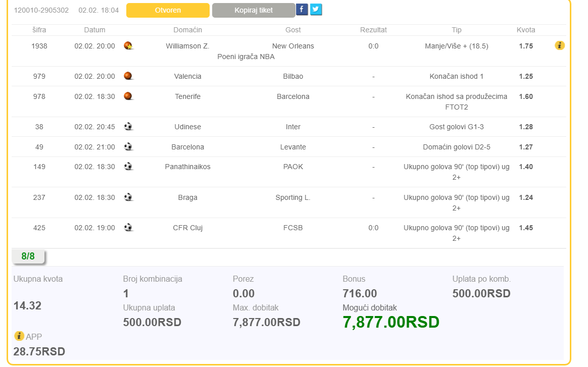The height and width of the screenshot is (367, 588).
Task: Click Max. dobitak value 7,877.00RSD
Action: [x=266, y=323]
